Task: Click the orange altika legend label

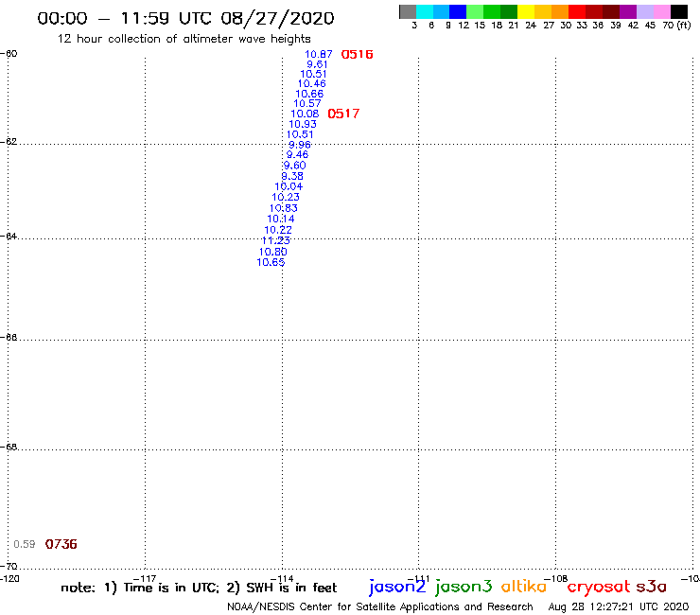Action: [x=524, y=587]
